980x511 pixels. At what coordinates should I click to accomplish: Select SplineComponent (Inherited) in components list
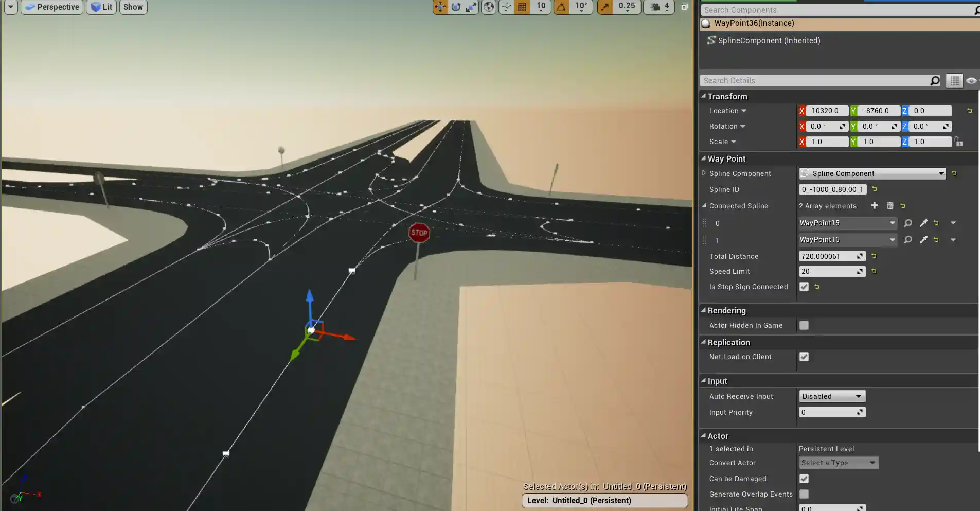pyautogui.click(x=769, y=40)
